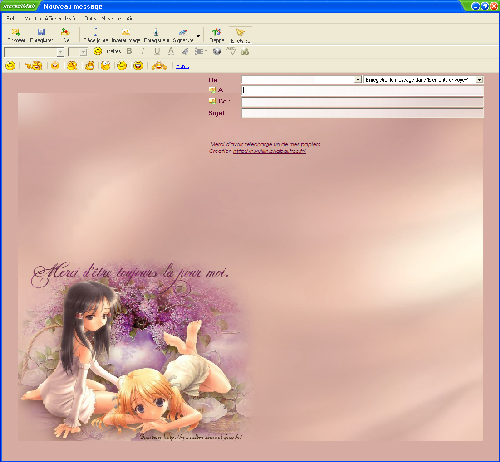The width and height of the screenshot is (500, 462).
Task: Open the font name combo box
Action: (x=34, y=52)
